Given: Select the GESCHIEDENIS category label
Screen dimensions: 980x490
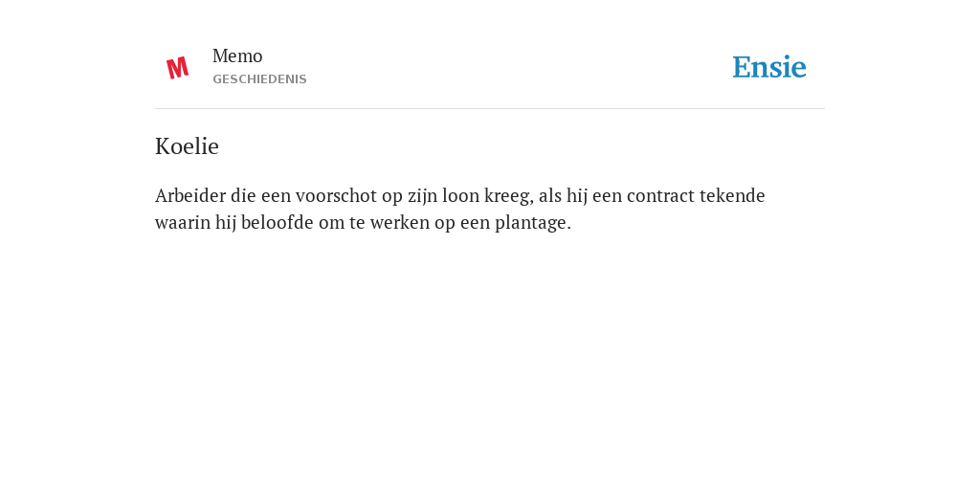Looking at the screenshot, I should pyautogui.click(x=259, y=79).
